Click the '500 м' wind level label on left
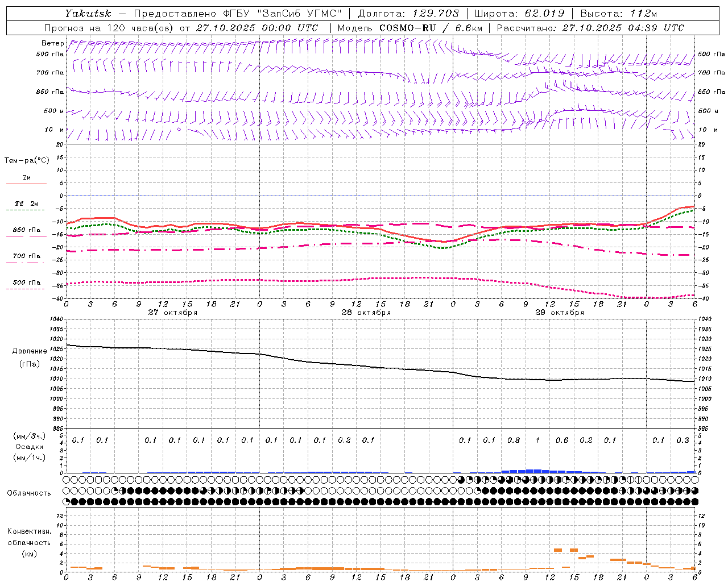The image size is (728, 582). [x=54, y=111]
